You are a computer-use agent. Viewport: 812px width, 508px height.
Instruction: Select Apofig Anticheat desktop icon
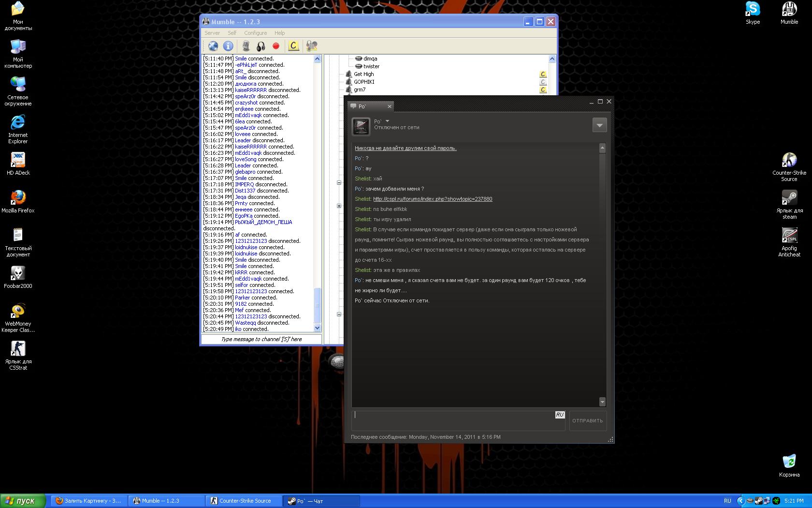click(x=789, y=236)
